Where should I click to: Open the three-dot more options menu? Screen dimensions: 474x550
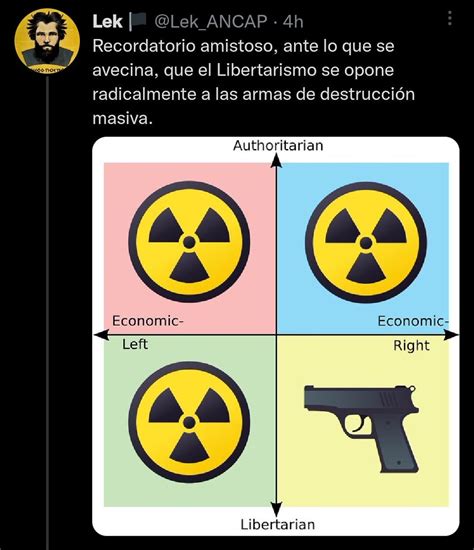coord(450,18)
